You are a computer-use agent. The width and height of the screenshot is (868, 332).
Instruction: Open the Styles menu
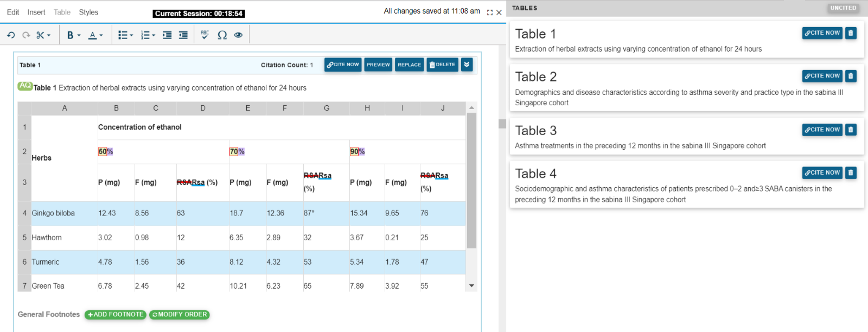click(88, 12)
